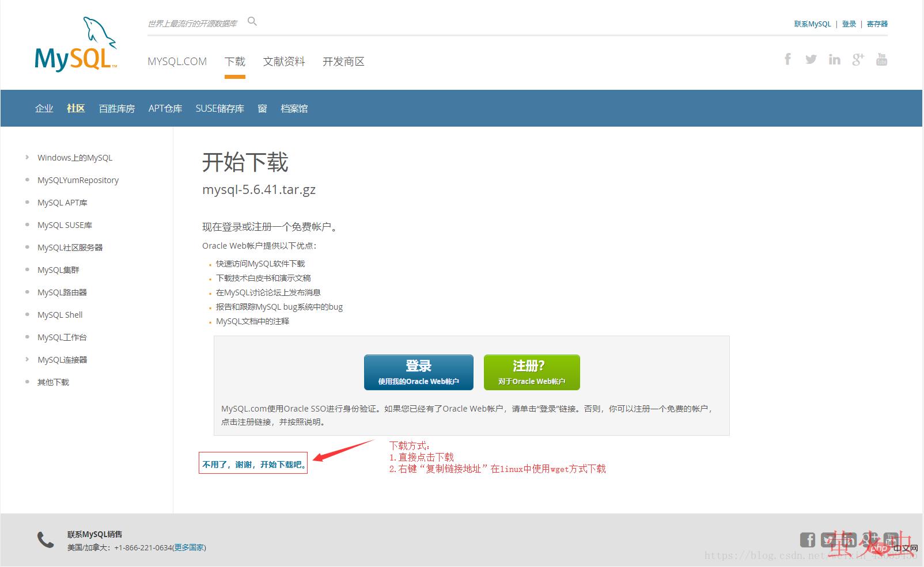The height and width of the screenshot is (567, 924).
Task: Click the MySQL dolphin logo
Action: [76, 44]
